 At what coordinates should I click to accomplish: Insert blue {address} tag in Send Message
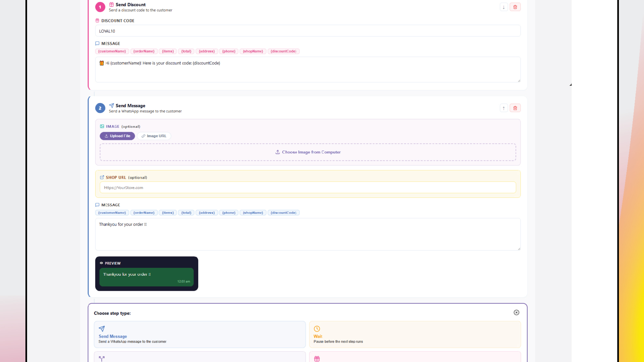point(207,213)
